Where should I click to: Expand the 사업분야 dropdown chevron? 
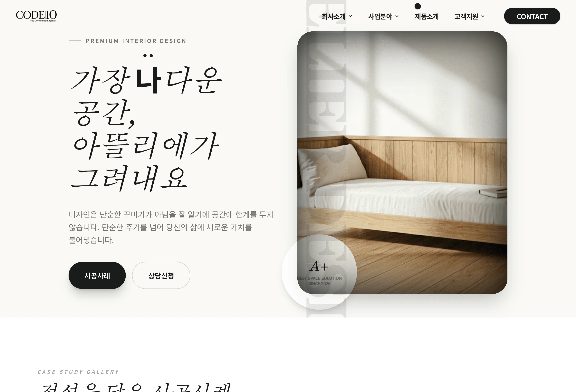(x=397, y=16)
